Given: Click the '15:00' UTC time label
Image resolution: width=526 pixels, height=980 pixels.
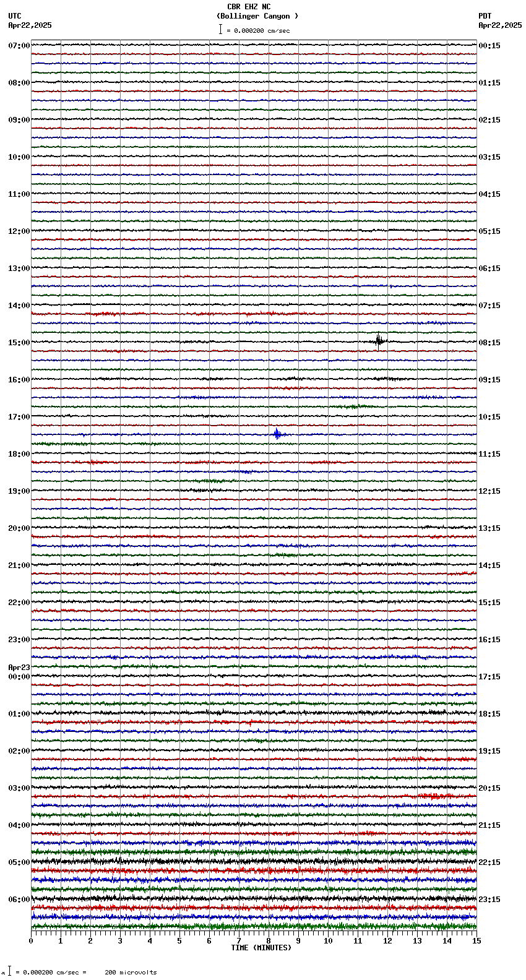Looking at the screenshot, I should [19, 343].
